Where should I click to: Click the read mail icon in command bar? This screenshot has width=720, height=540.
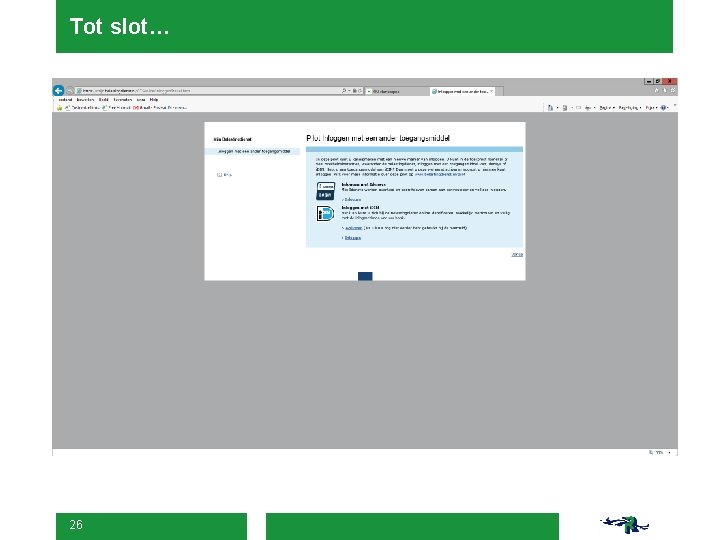point(579,108)
